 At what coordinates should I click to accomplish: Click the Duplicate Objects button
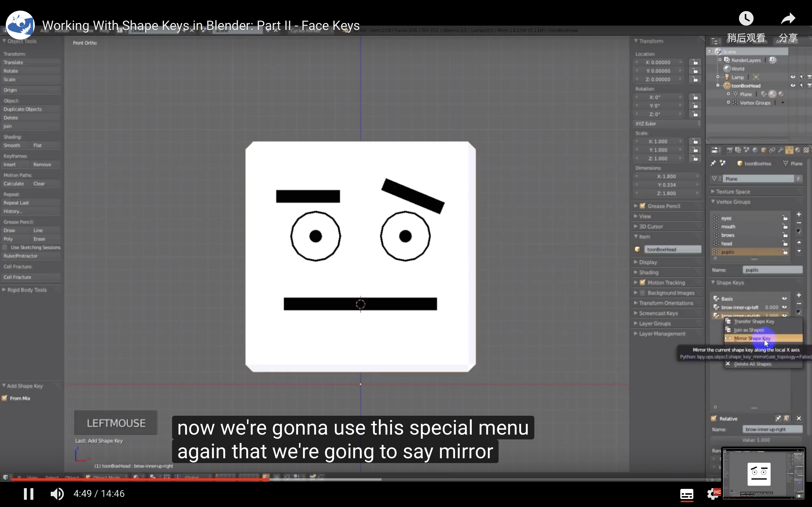click(22, 109)
